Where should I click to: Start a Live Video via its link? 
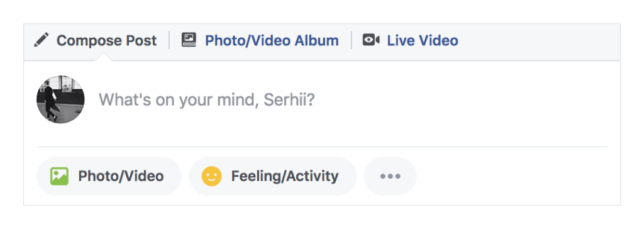pyautogui.click(x=423, y=41)
